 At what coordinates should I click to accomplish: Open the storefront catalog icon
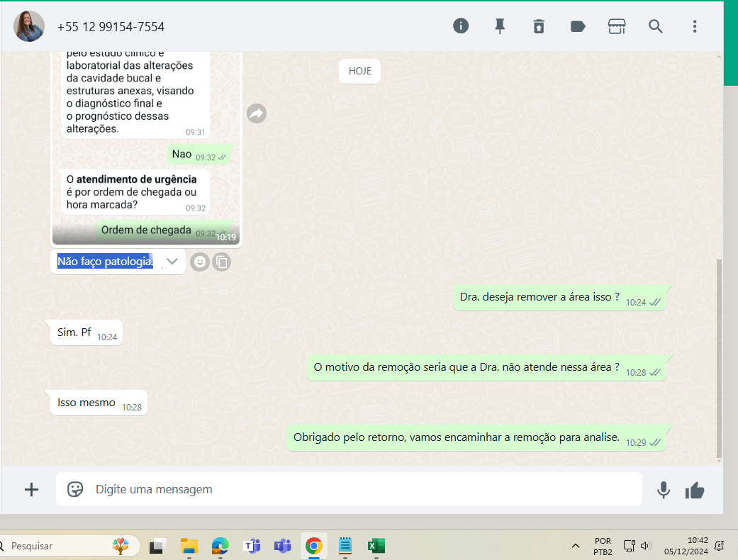click(617, 26)
